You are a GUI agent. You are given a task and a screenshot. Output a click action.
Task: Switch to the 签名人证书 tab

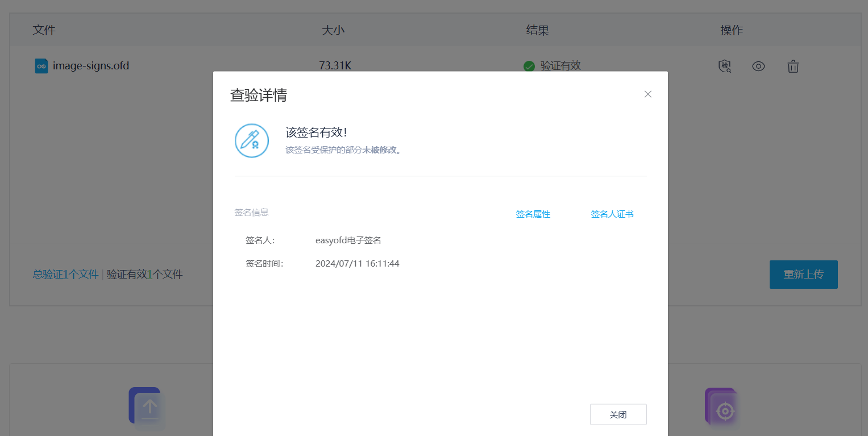612,214
